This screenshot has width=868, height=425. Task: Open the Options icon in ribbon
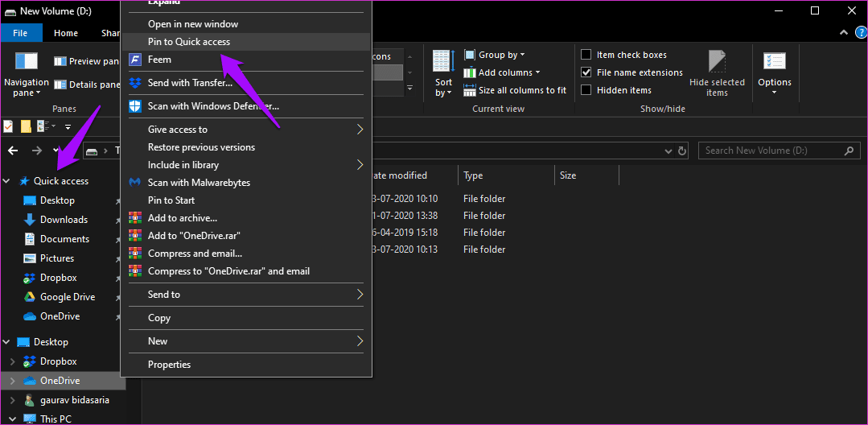(x=775, y=61)
